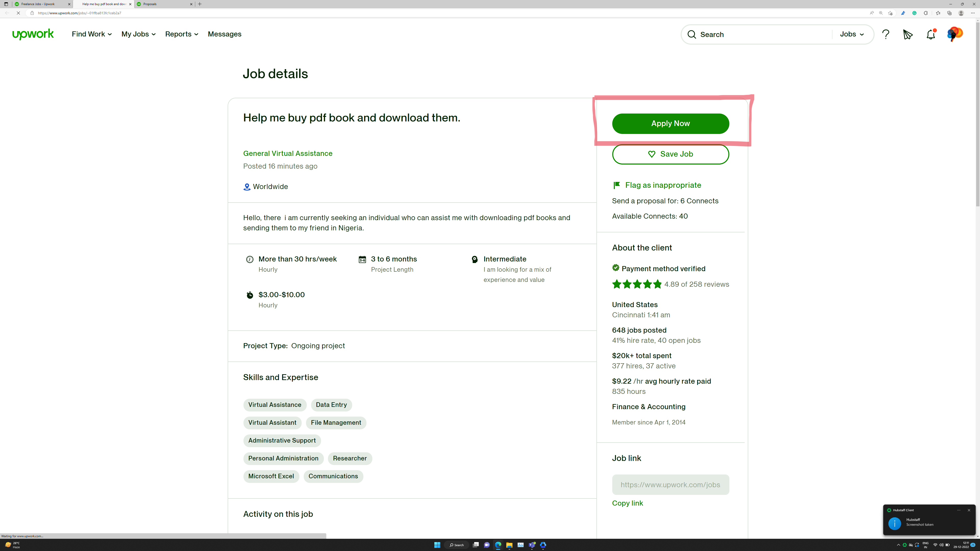Open the Messages page
The height and width of the screenshot is (551, 980).
tap(225, 34)
